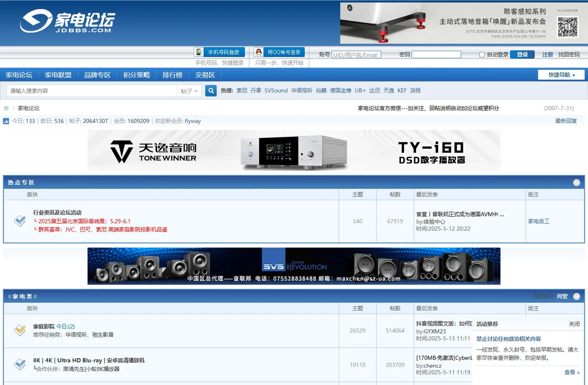588x385 pixels.
Task: Open 群英荟萃 JVC 巴可 索尼 sub-link
Action: pyautogui.click(x=103, y=229)
